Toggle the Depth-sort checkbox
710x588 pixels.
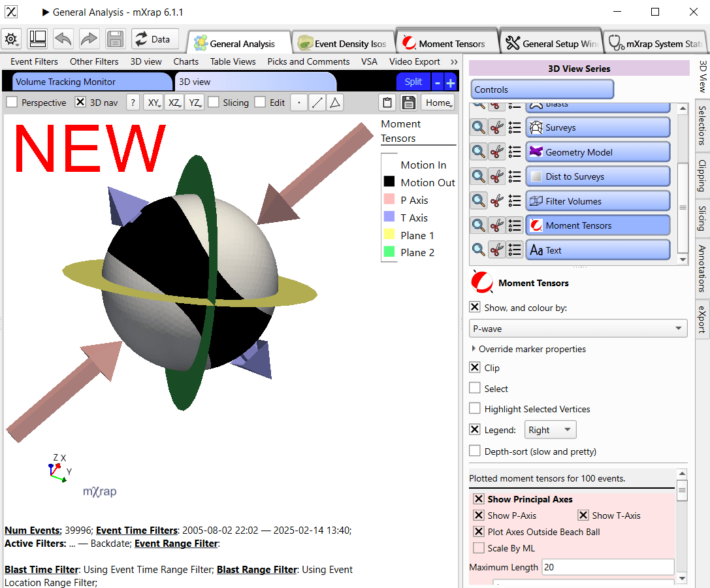click(x=475, y=451)
